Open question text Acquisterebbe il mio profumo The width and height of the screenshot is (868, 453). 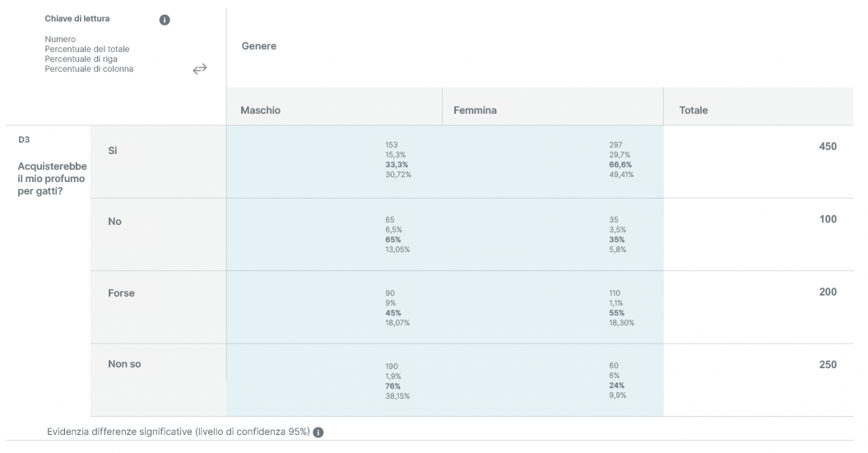pyautogui.click(x=52, y=179)
